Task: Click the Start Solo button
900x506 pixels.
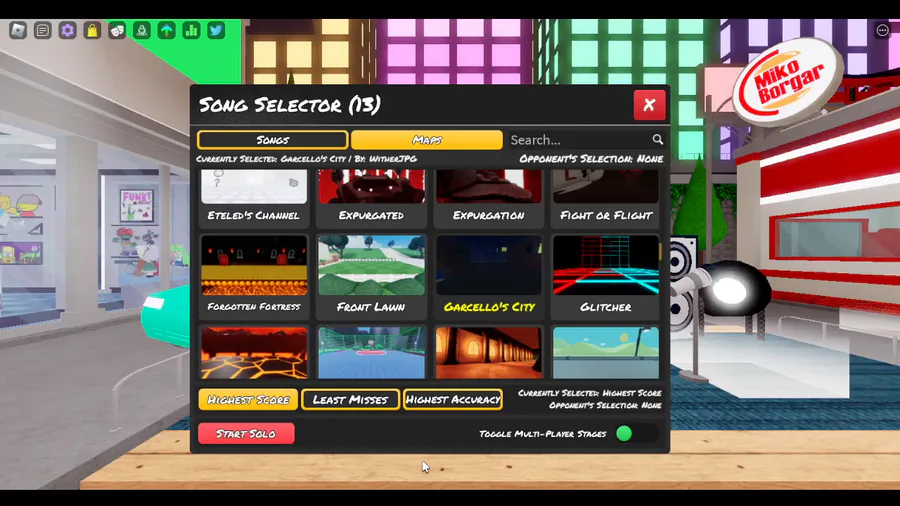Action: [x=246, y=434]
